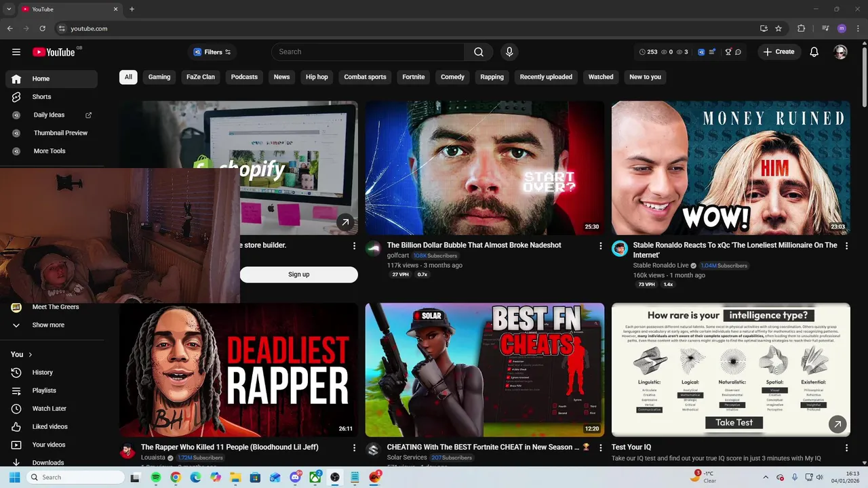This screenshot has height=488, width=868.
Task: Click Solar Services channel avatar
Action: pos(373,449)
